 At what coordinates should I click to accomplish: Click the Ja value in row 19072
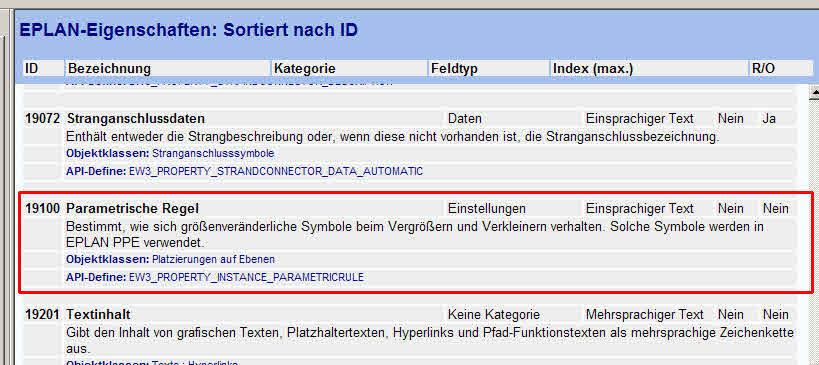tap(769, 119)
